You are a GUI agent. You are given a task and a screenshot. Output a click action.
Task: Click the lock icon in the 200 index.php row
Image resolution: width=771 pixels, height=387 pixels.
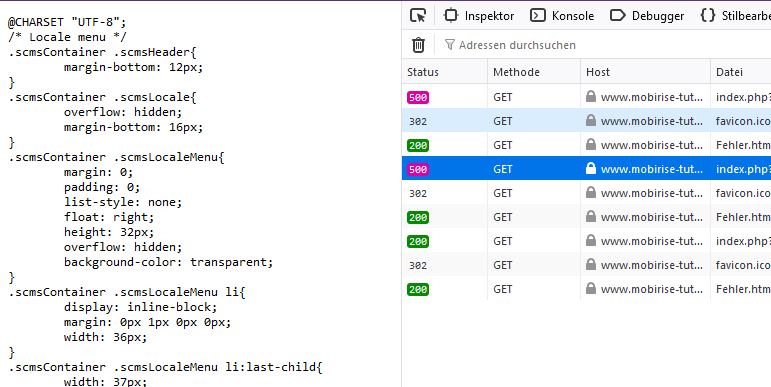coord(591,241)
